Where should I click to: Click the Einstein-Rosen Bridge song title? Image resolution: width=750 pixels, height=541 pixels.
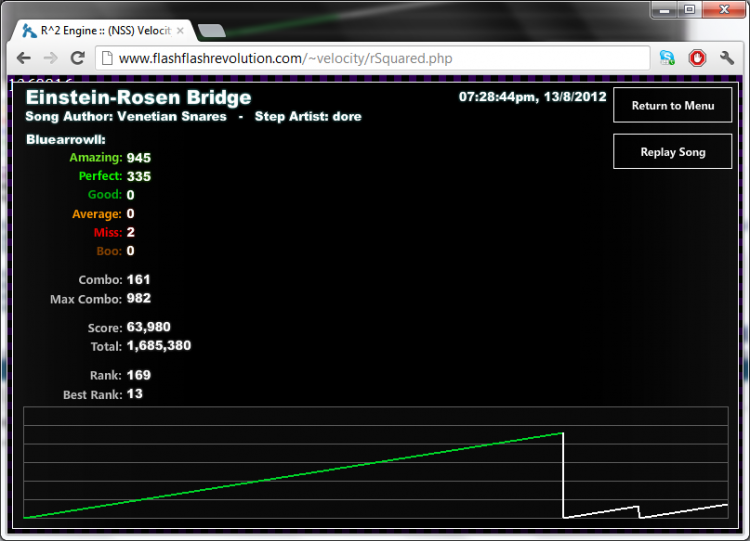point(138,98)
